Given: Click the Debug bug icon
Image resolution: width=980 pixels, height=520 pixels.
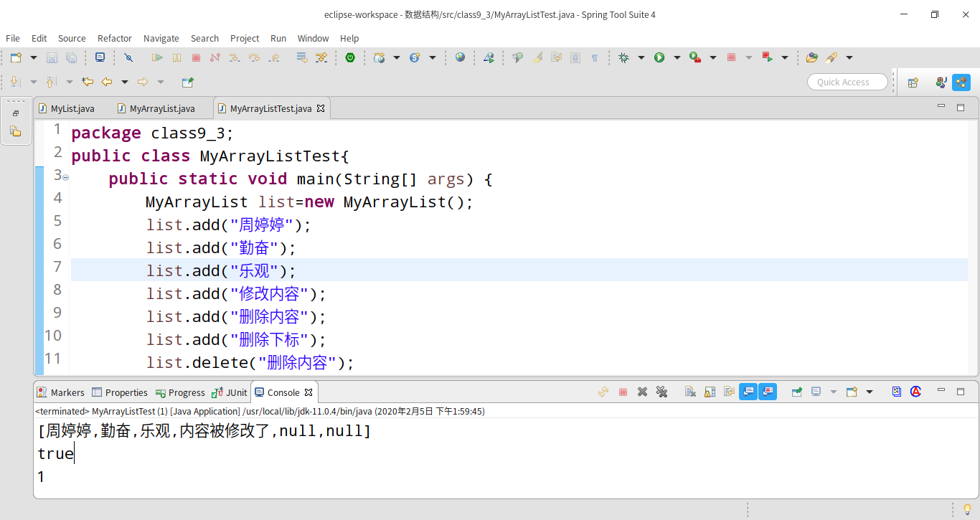Looking at the screenshot, I should coord(623,57).
